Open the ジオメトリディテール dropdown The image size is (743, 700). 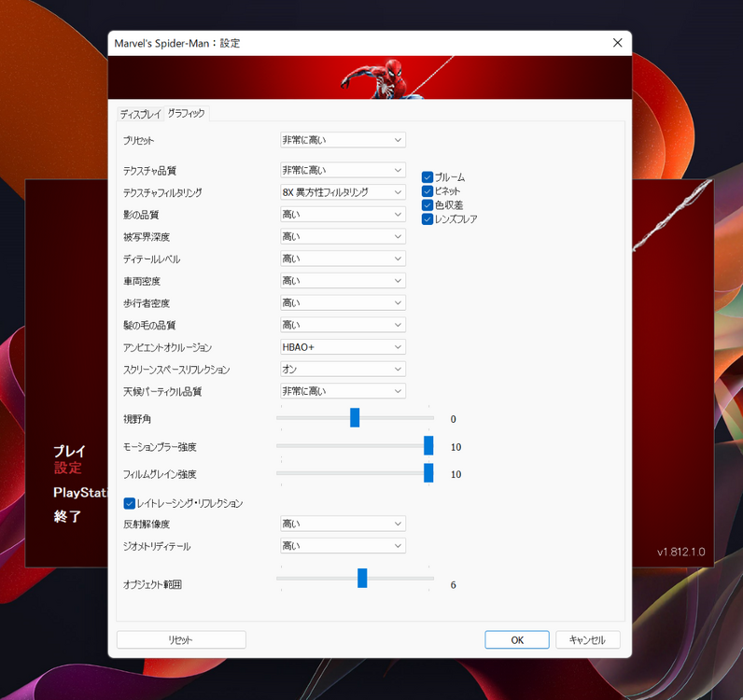point(343,545)
